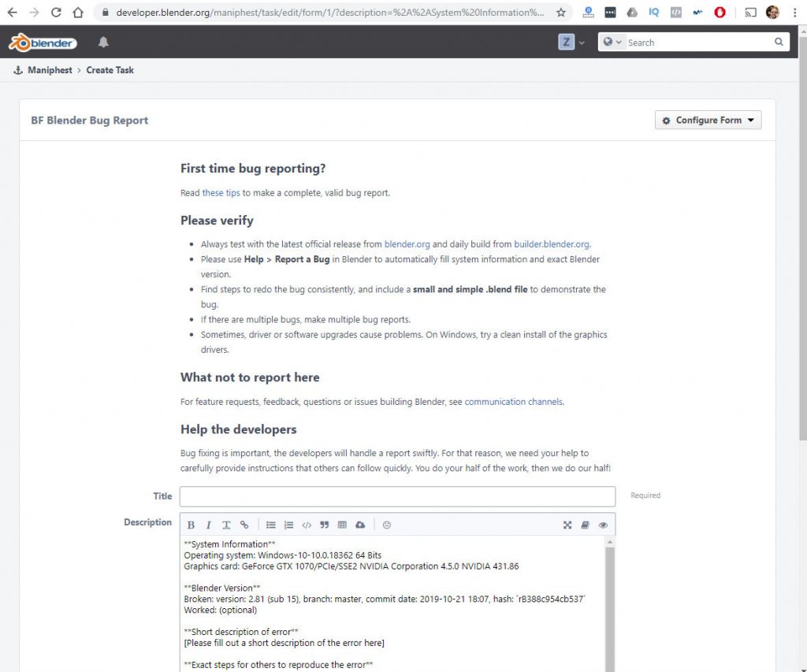
Task: Insert a table into the description
Action: tap(342, 525)
